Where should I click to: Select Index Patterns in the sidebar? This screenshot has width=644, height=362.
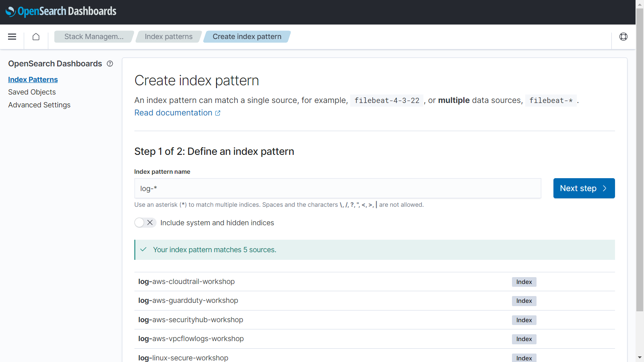[x=33, y=80]
